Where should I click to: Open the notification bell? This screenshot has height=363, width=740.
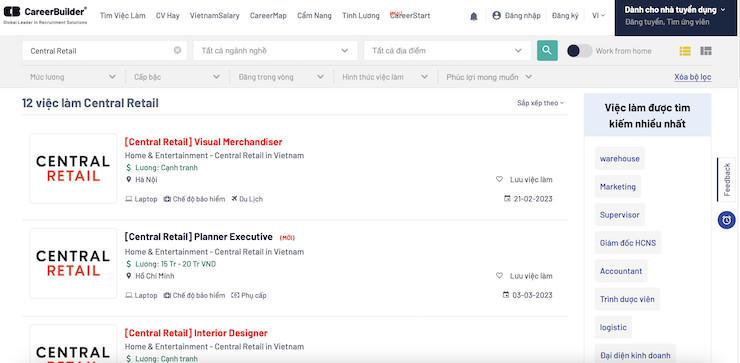tap(474, 16)
